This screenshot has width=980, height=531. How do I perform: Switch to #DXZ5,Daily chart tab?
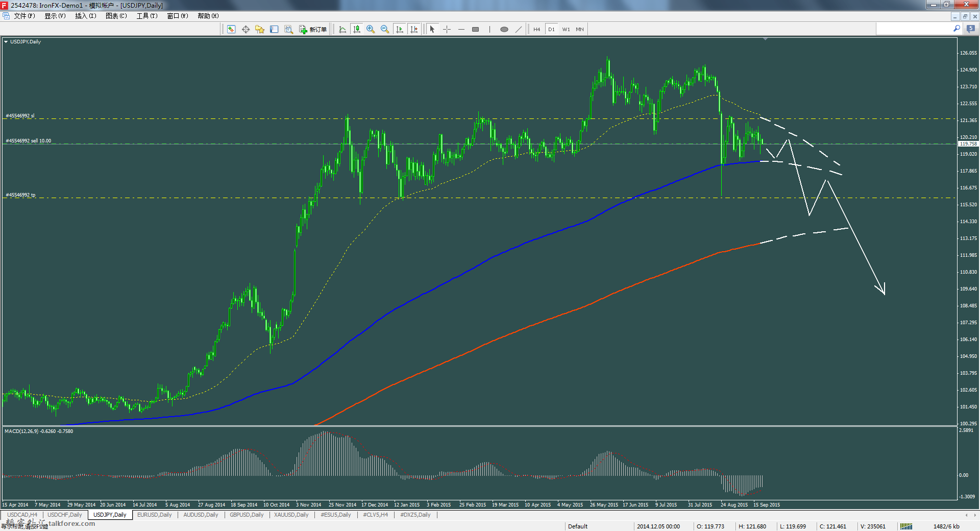[415, 515]
